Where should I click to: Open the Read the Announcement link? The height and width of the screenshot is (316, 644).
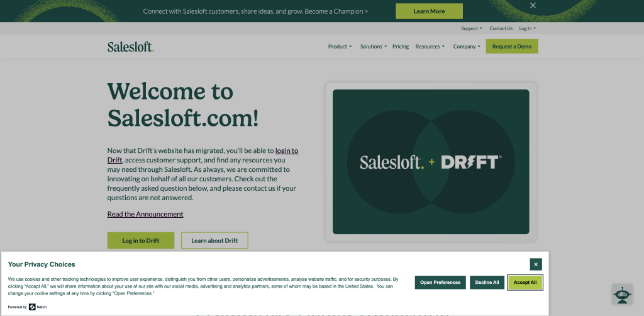coord(145,214)
